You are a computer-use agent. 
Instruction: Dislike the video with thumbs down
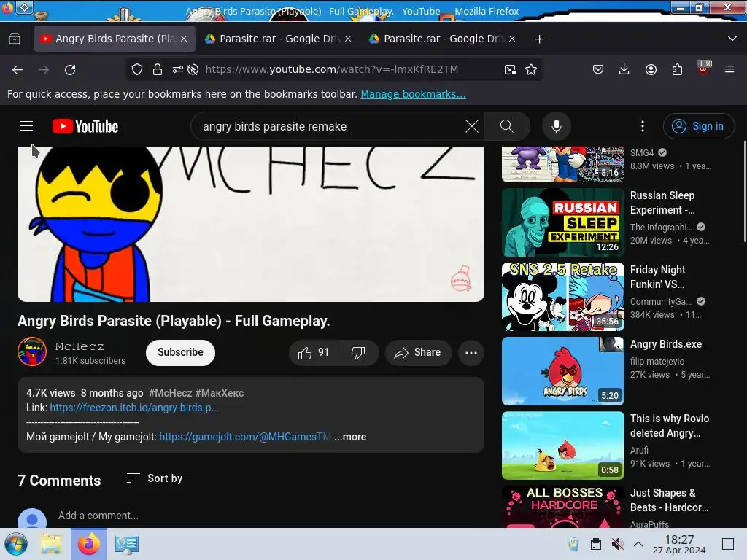pyautogui.click(x=359, y=352)
